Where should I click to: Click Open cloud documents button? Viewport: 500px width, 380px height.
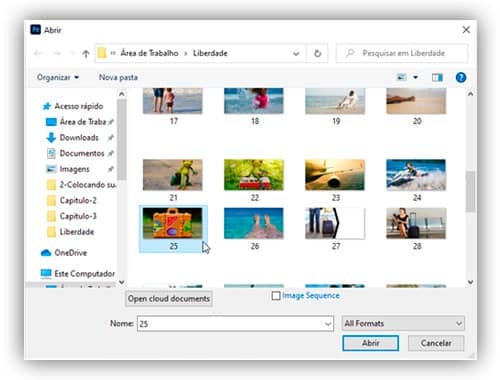169,299
